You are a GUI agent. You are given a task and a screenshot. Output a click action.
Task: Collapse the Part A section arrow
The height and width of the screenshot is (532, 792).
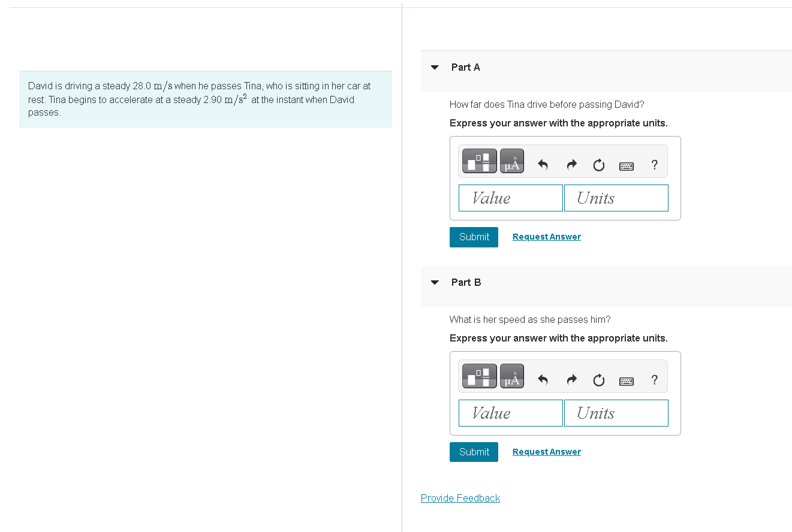435,67
